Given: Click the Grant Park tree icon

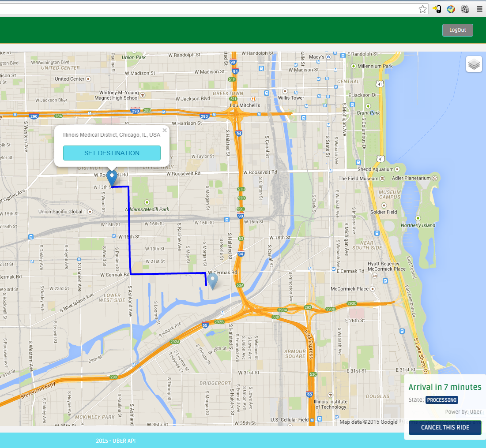Looking at the screenshot, I should (368, 106).
